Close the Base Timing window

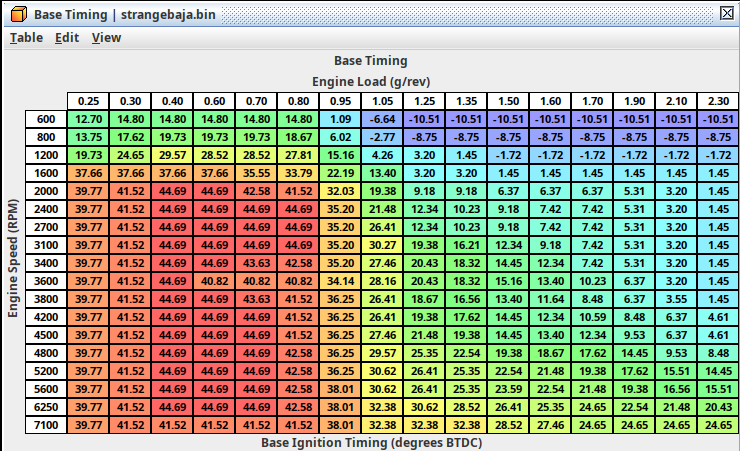[x=727, y=13]
